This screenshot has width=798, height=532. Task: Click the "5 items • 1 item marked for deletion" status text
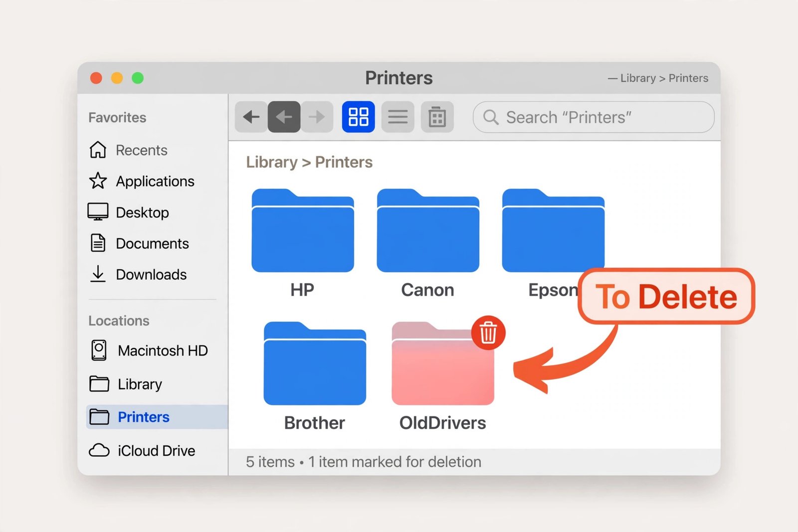point(364,462)
